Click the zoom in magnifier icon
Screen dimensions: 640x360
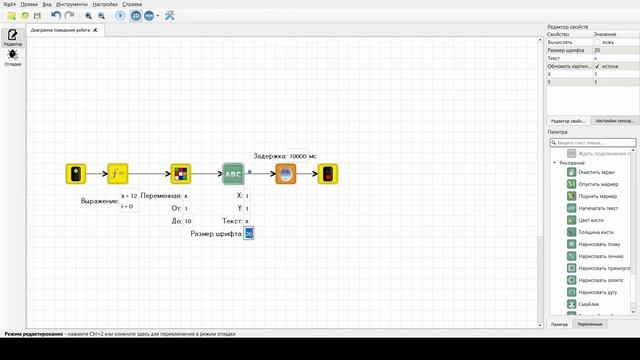click(88, 16)
